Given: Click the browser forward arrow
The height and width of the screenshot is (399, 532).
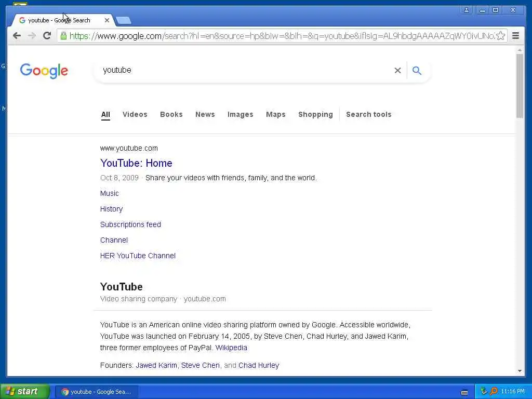Looking at the screenshot, I should click(32, 36).
